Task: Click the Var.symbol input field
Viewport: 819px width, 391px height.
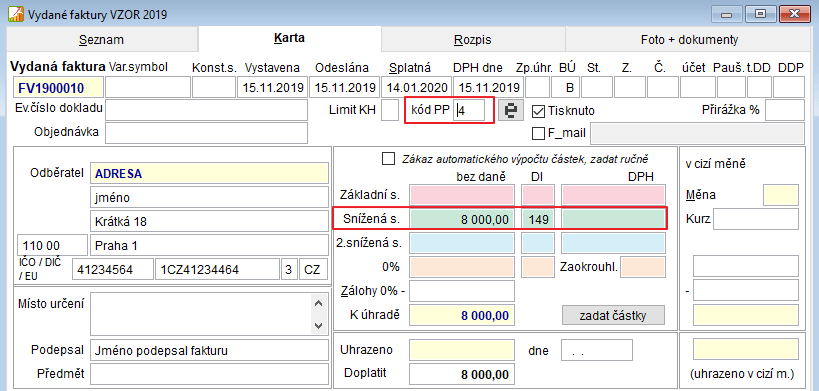Action: coord(148,87)
